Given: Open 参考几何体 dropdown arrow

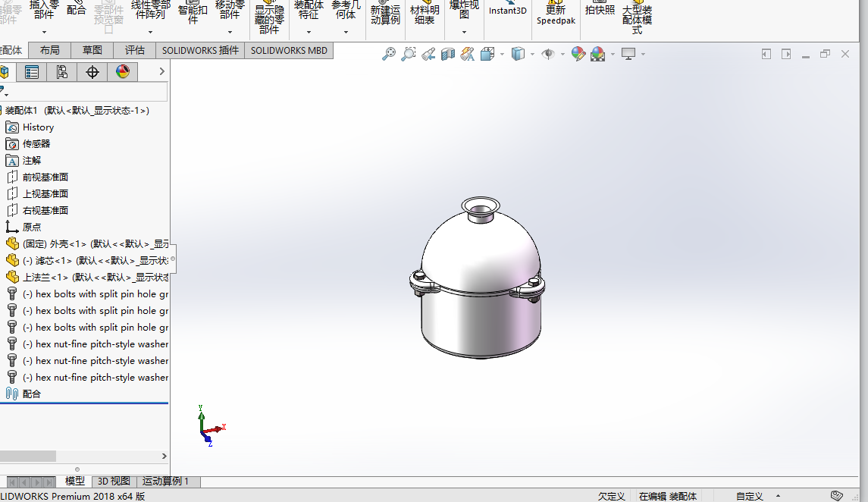Looking at the screenshot, I should [x=346, y=32].
